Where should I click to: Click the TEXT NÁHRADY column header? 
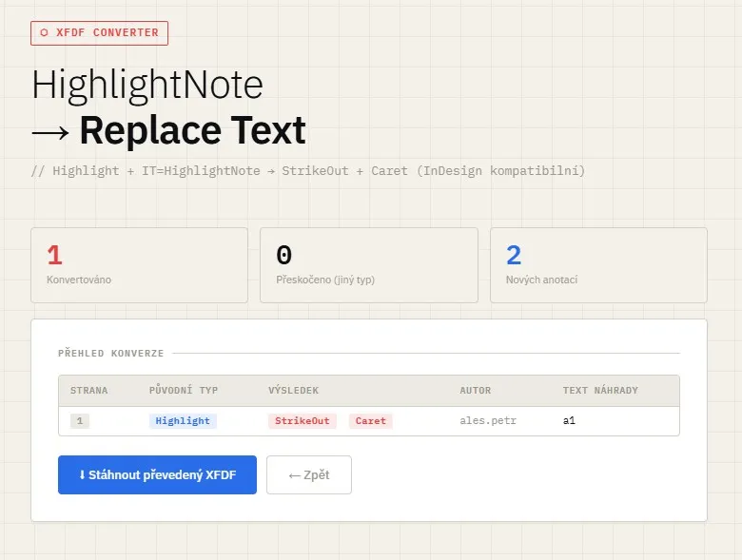600,390
